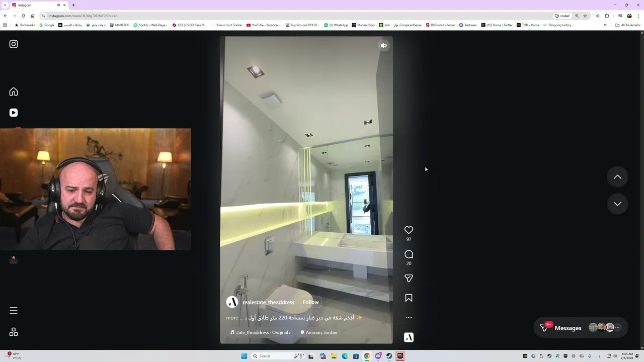The width and height of the screenshot is (644, 362).
Task: Open the reel's three-dot options menu
Action: 409,317
